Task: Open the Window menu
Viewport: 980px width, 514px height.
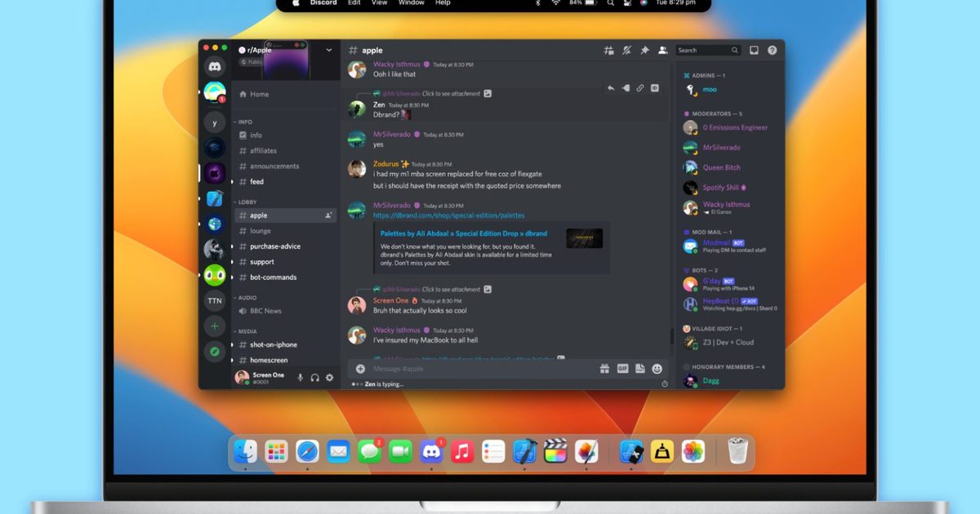Action: click(411, 3)
